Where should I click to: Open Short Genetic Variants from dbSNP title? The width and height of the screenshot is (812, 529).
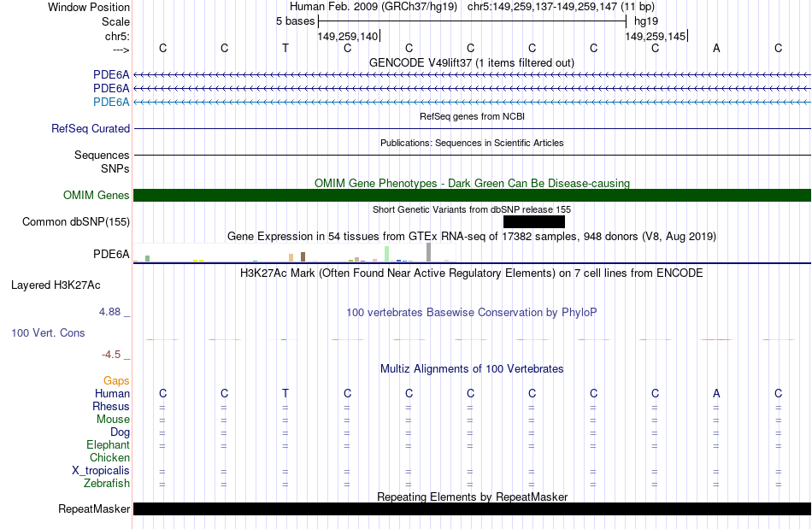472,209
